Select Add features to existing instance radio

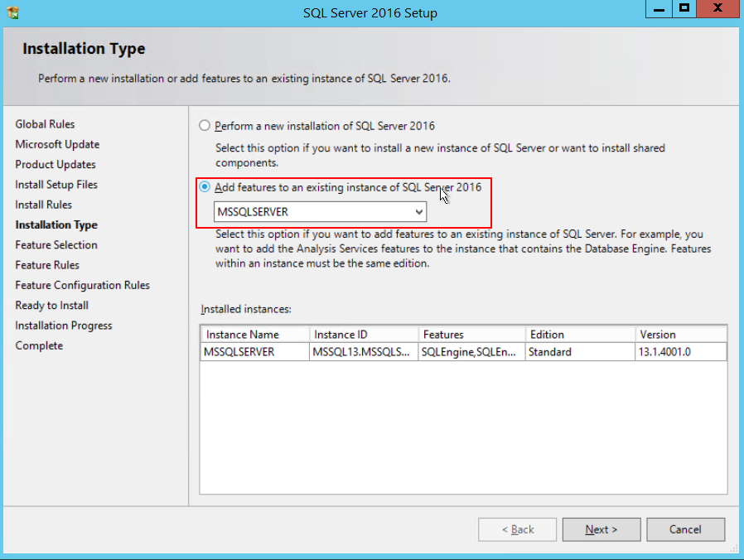tap(205, 187)
